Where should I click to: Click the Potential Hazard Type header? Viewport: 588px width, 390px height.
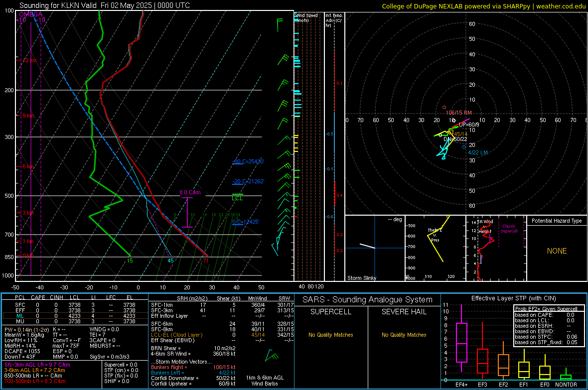(x=557, y=221)
